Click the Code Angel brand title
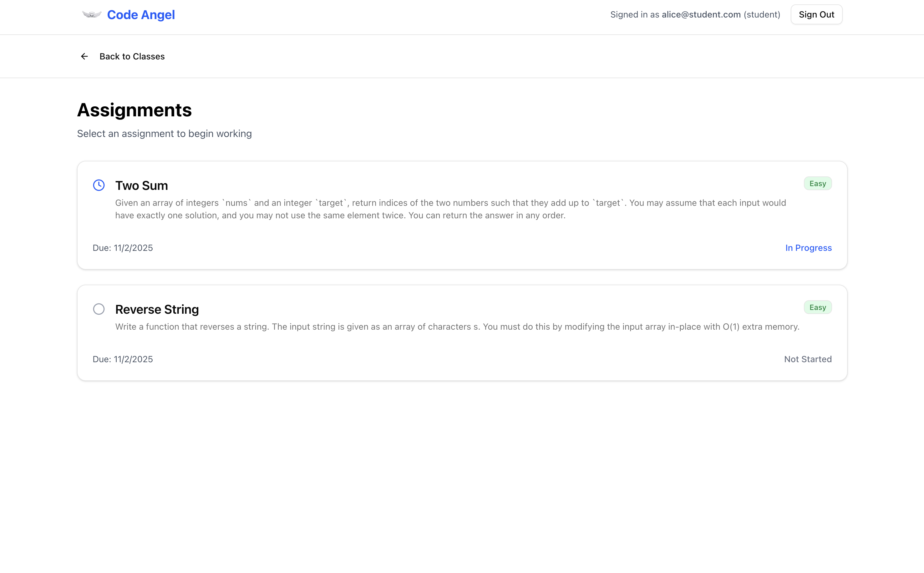 [141, 15]
